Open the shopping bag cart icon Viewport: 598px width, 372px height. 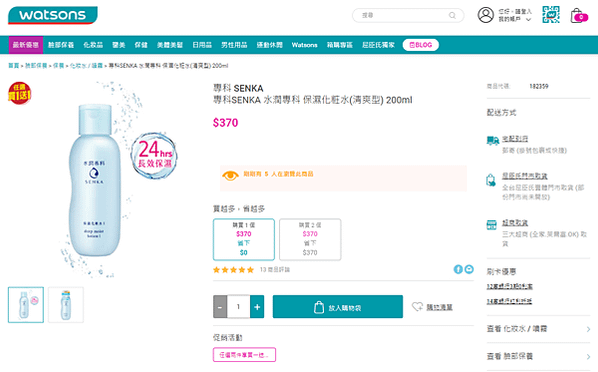tap(579, 16)
